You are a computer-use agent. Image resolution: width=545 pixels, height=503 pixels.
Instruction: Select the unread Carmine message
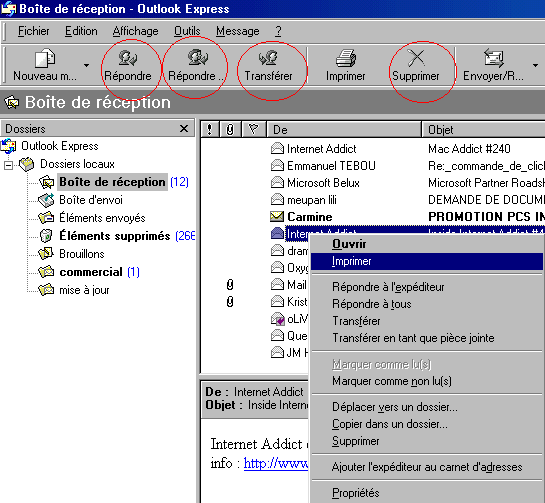click(373, 217)
